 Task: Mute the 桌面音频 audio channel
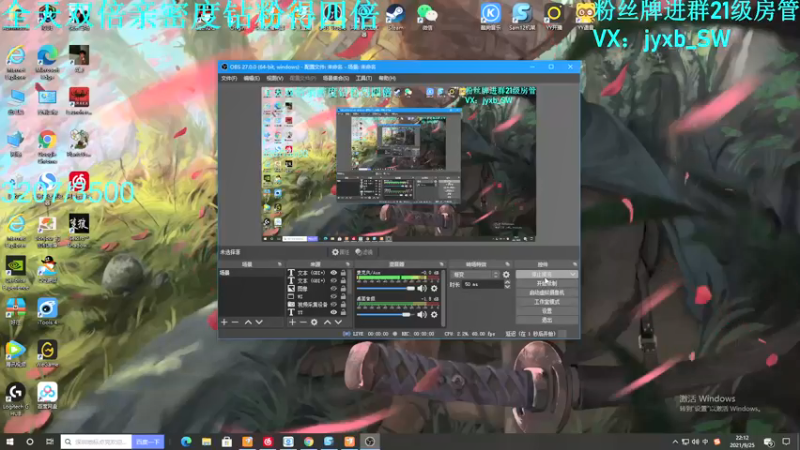[421, 315]
